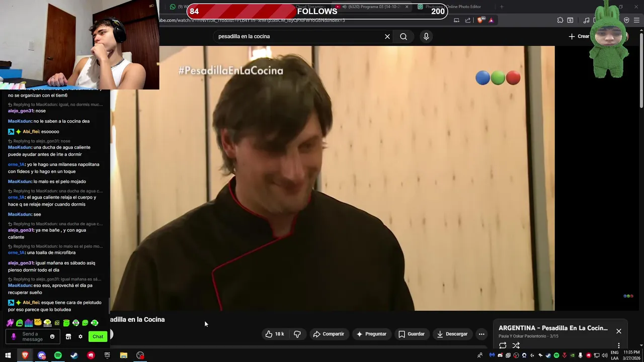
Task: Open playlist panel three-dot options
Action: click(x=619, y=345)
